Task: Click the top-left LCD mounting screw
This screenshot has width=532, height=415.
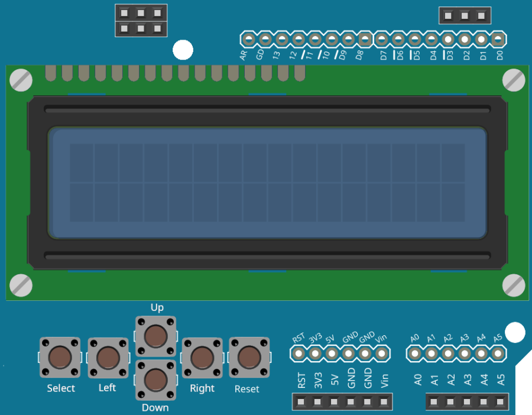Action: [x=21, y=80]
